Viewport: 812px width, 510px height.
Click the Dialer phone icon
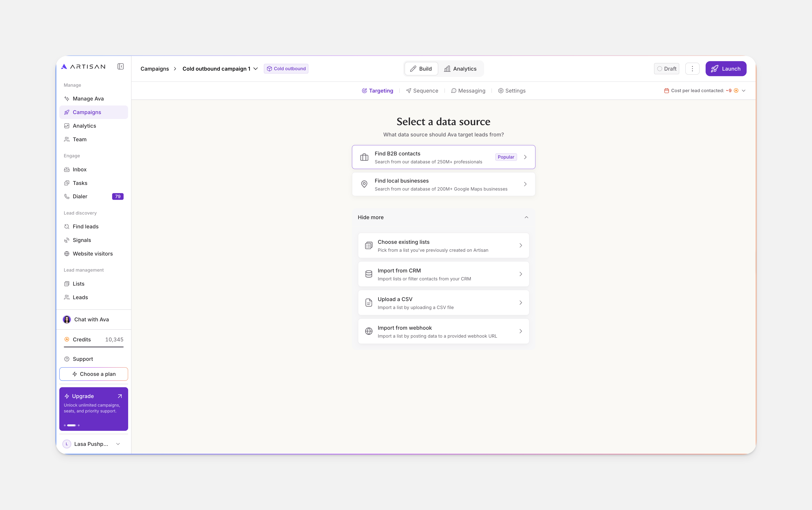67,197
